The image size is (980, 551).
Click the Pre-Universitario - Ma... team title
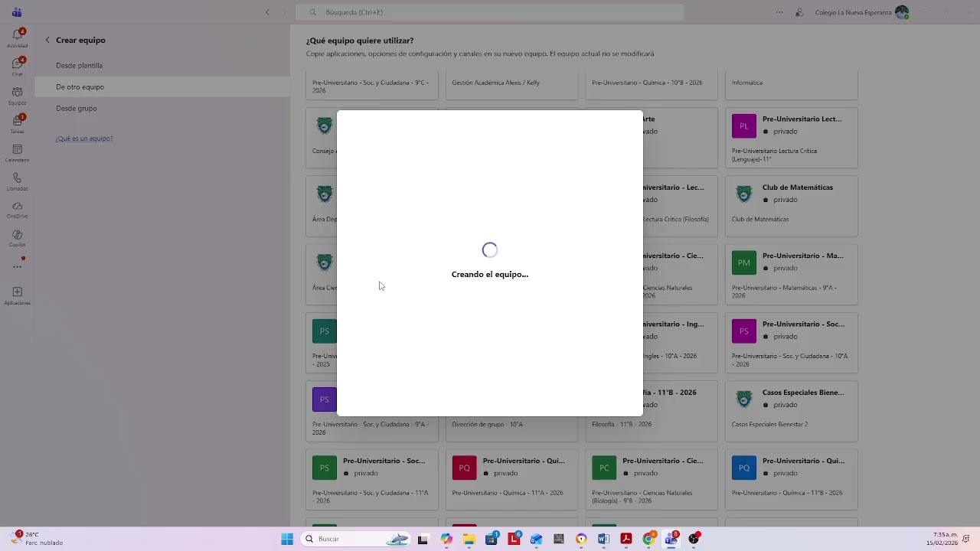pos(803,256)
